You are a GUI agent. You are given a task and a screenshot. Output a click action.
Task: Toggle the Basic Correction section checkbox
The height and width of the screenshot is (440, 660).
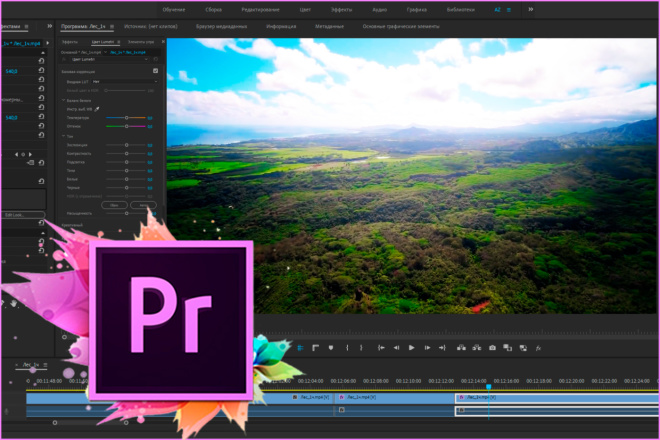tap(155, 71)
